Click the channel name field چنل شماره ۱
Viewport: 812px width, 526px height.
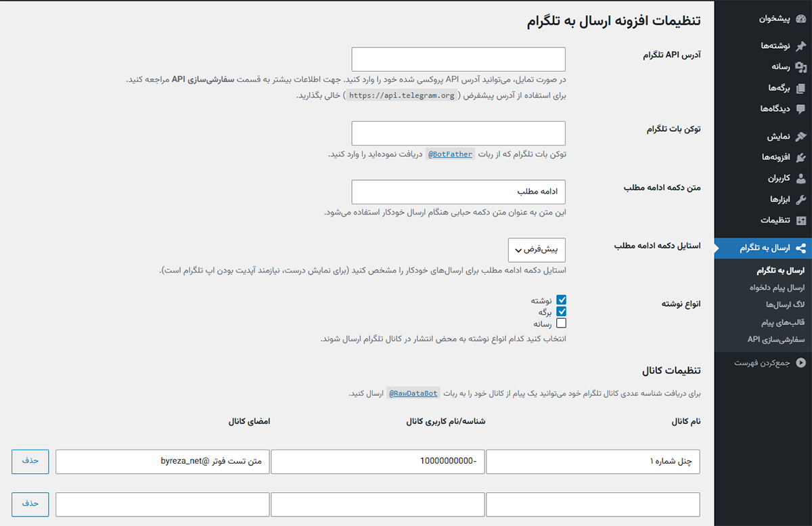[x=593, y=461]
